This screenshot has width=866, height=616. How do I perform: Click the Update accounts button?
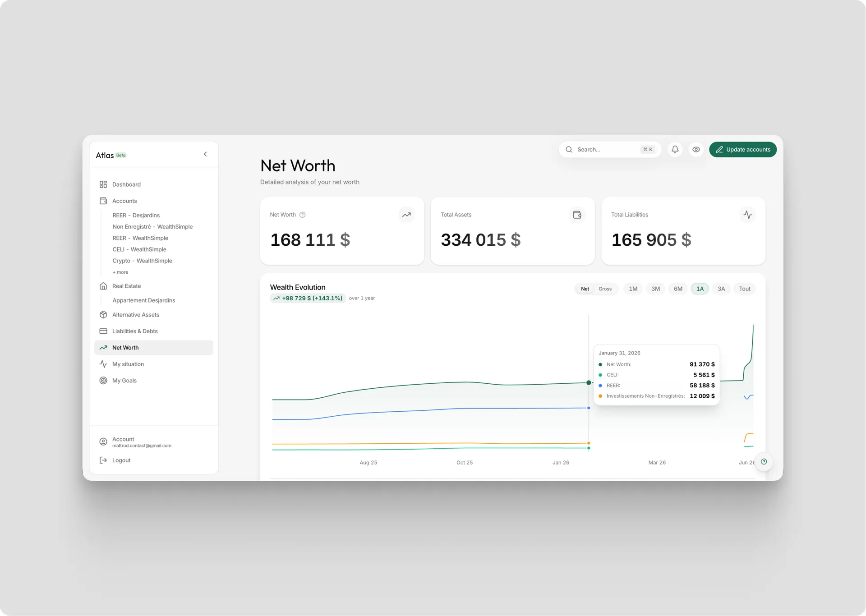743,149
